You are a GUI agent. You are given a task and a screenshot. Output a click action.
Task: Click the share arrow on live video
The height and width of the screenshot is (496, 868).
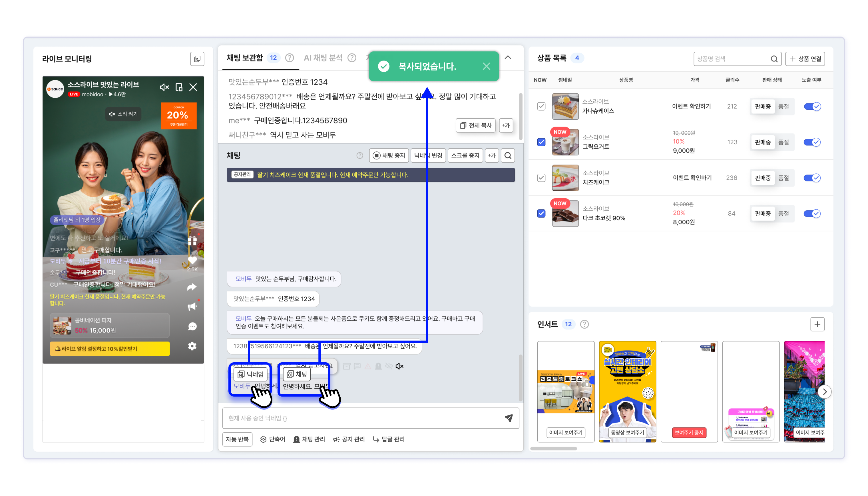coord(192,287)
